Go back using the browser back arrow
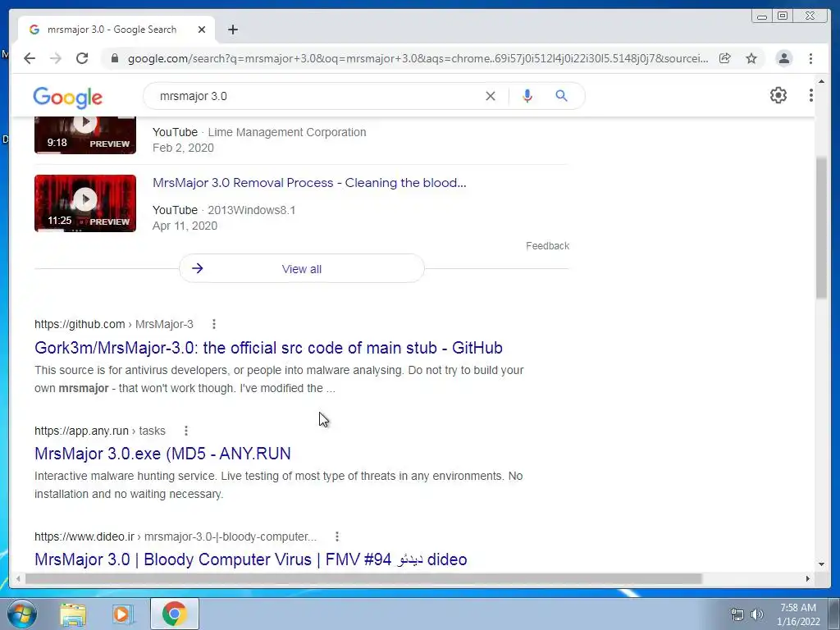This screenshot has width=840, height=630. pyautogui.click(x=30, y=58)
